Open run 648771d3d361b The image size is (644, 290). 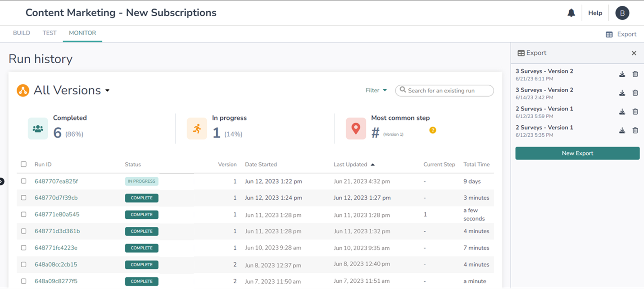pyautogui.click(x=57, y=231)
